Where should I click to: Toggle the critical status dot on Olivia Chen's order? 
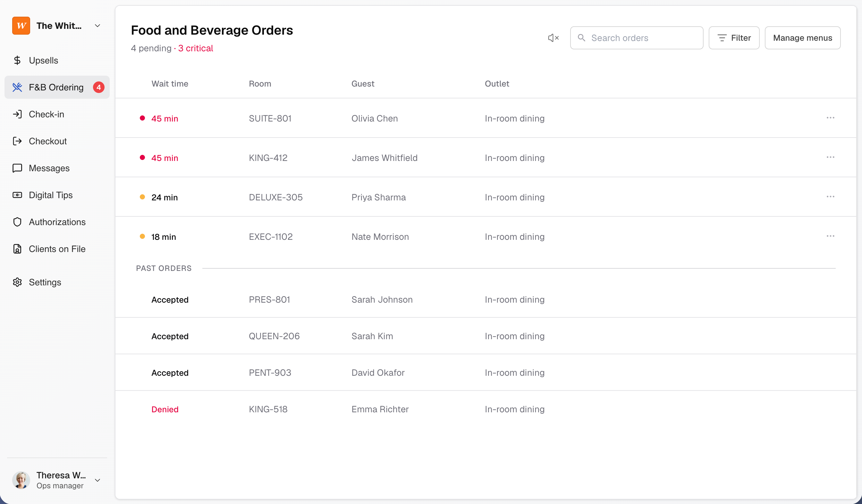143,118
